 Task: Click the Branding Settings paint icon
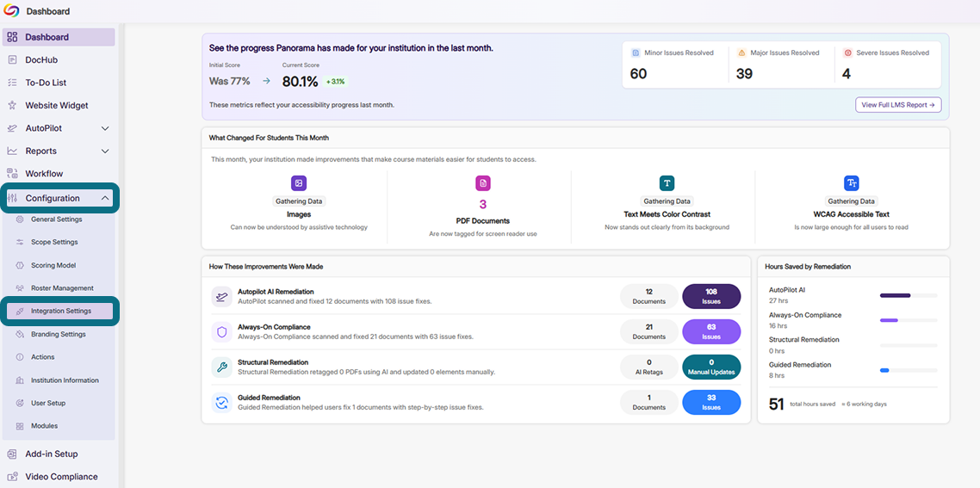click(x=19, y=334)
